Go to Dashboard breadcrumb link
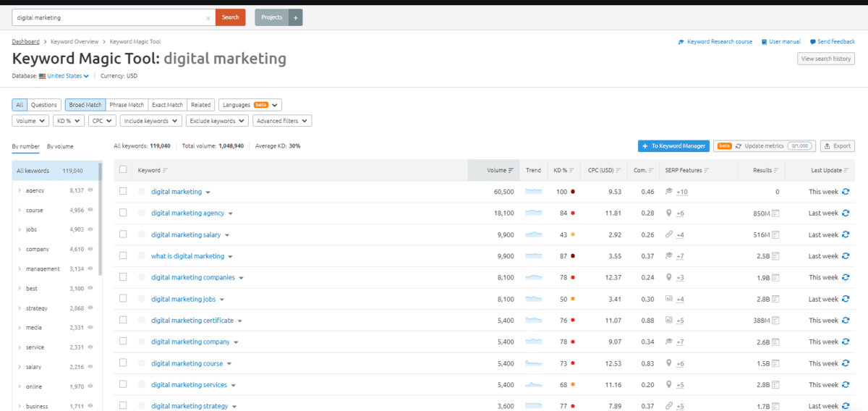This screenshot has height=411, width=868. pos(26,42)
